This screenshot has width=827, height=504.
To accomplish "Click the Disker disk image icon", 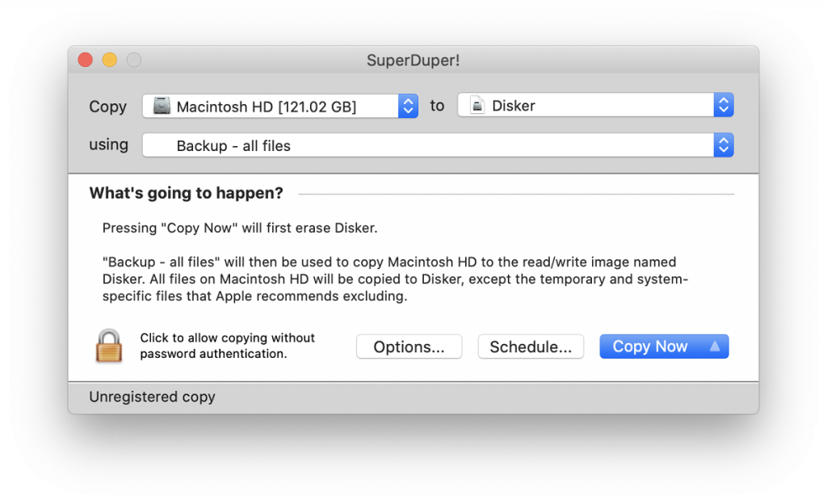I will [x=477, y=106].
